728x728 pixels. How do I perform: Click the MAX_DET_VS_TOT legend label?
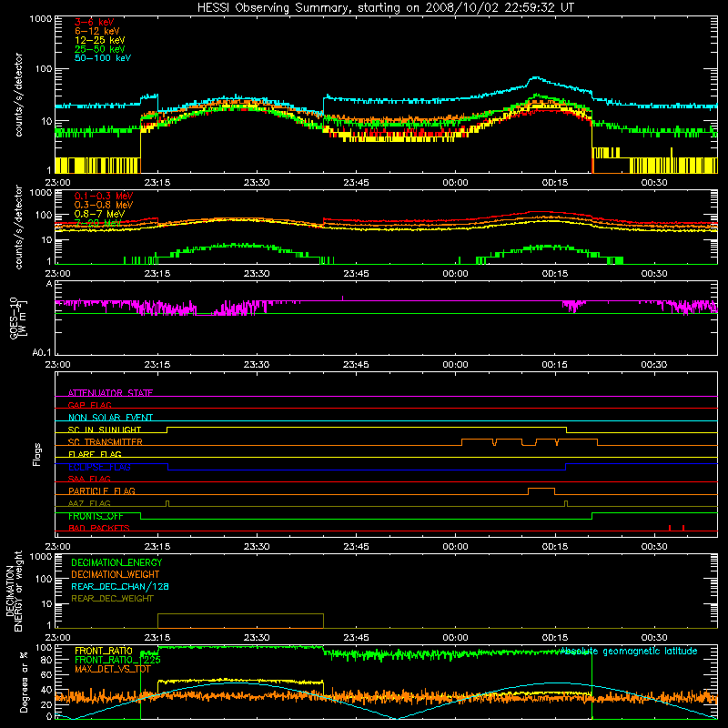click(x=112, y=669)
